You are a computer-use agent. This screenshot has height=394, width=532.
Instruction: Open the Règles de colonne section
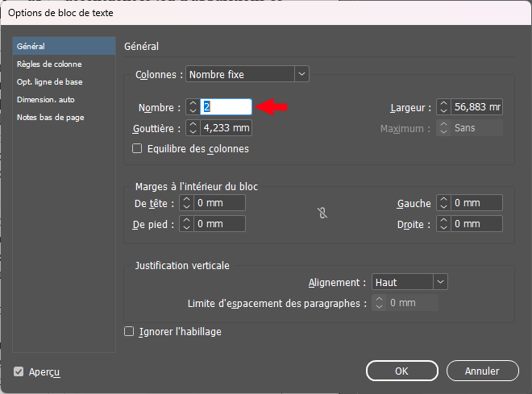point(49,64)
